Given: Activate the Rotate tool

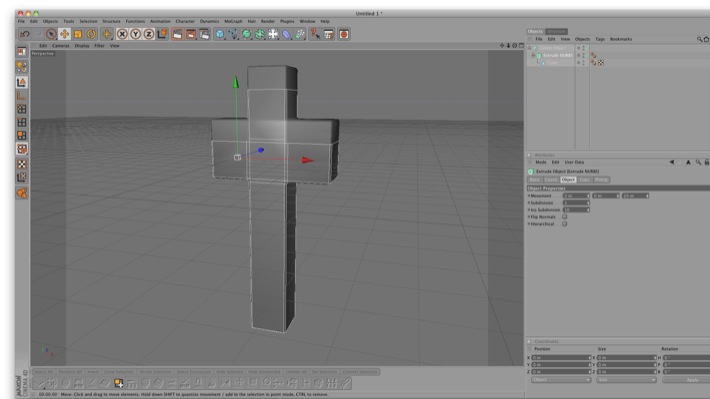Looking at the screenshot, I should coord(91,34).
